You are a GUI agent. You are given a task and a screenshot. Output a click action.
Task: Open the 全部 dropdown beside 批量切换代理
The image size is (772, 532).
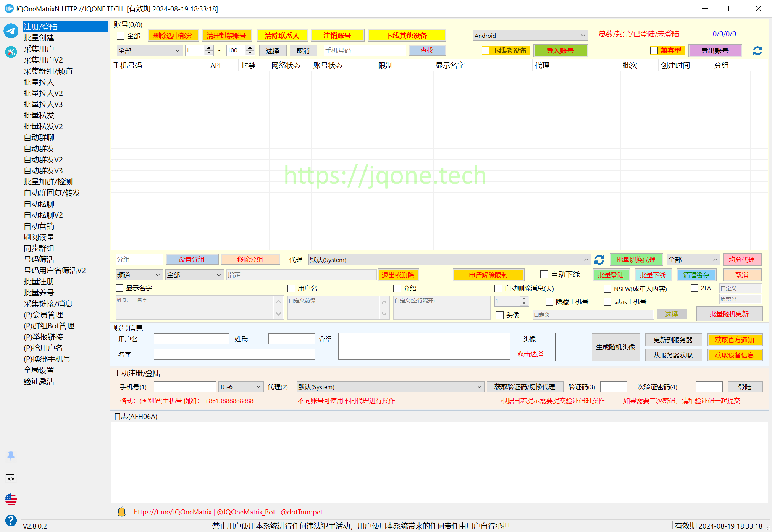click(693, 260)
